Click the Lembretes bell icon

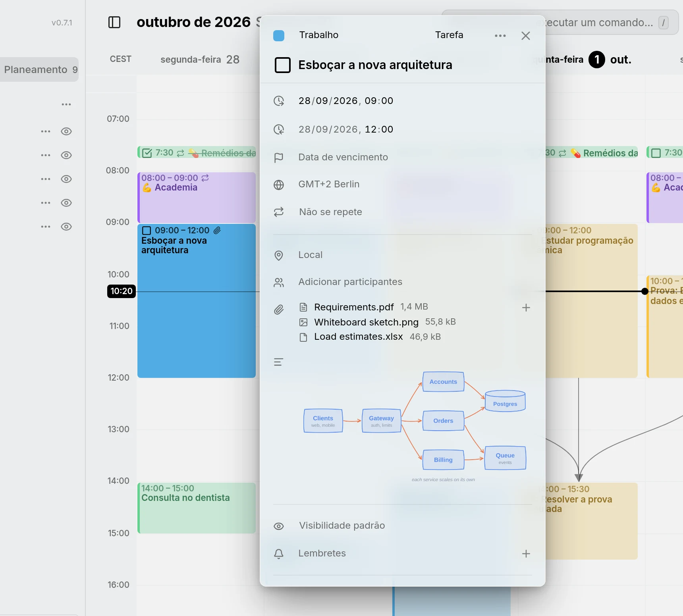279,554
